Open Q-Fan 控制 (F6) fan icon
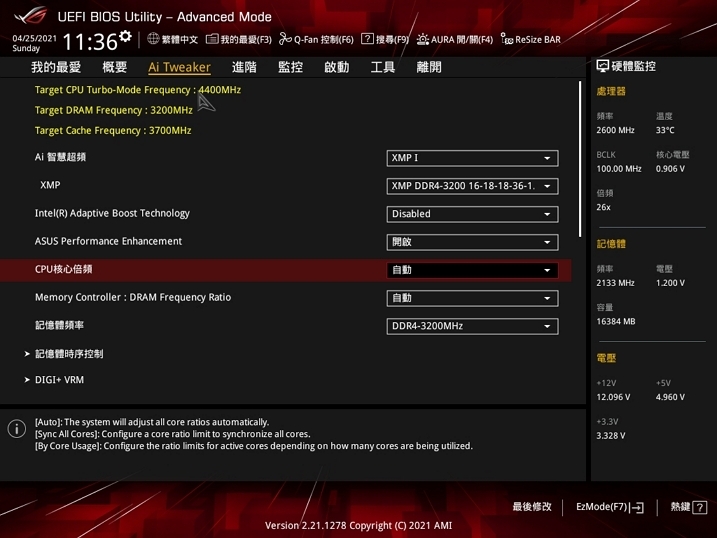 pos(285,39)
